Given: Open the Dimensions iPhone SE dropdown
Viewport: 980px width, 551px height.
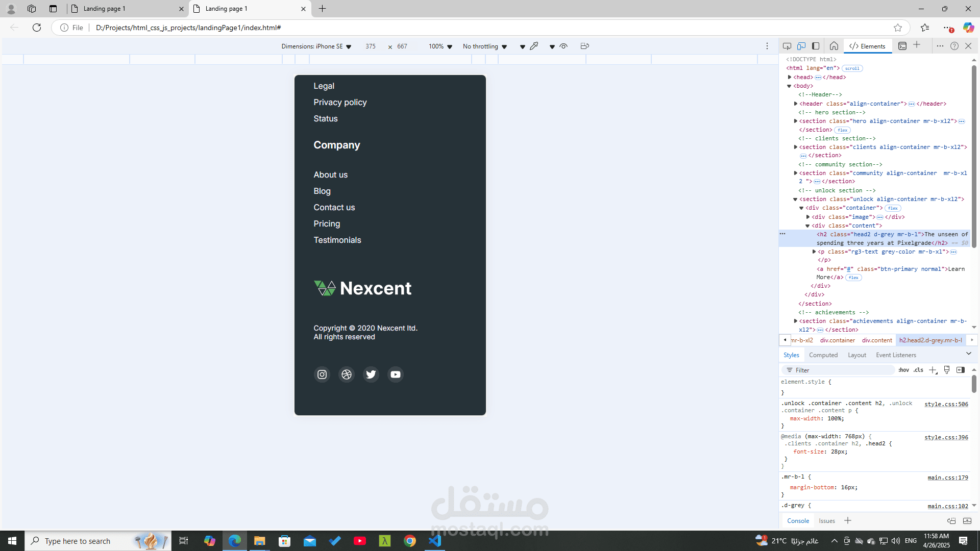Looking at the screenshot, I should (x=316, y=46).
